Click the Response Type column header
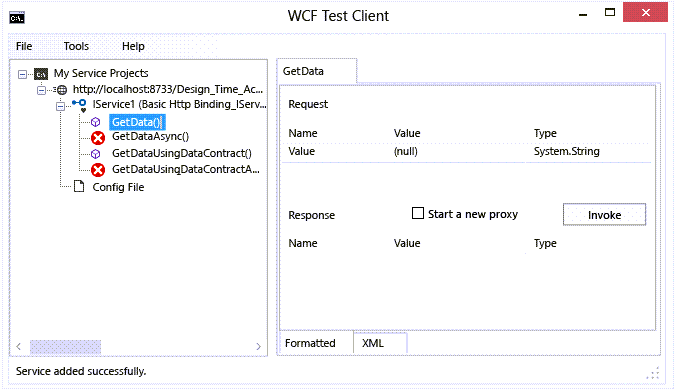This screenshot has height=390, width=675. click(545, 243)
